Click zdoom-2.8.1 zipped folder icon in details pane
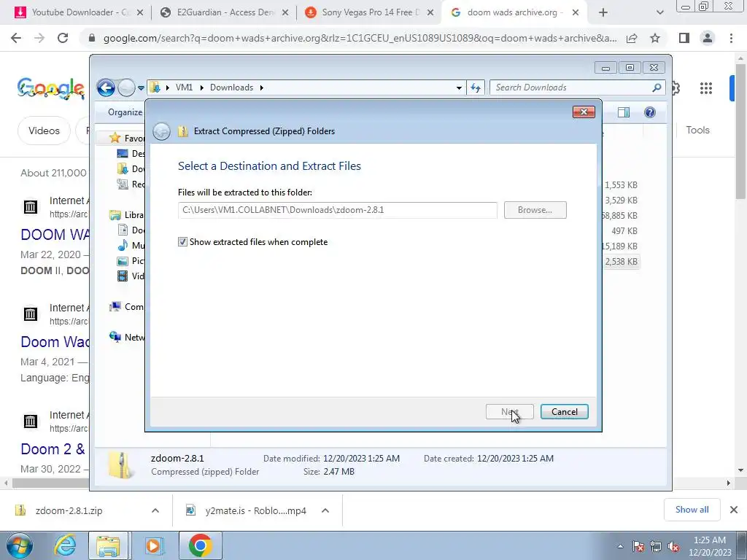The height and width of the screenshot is (560, 747). (x=120, y=465)
